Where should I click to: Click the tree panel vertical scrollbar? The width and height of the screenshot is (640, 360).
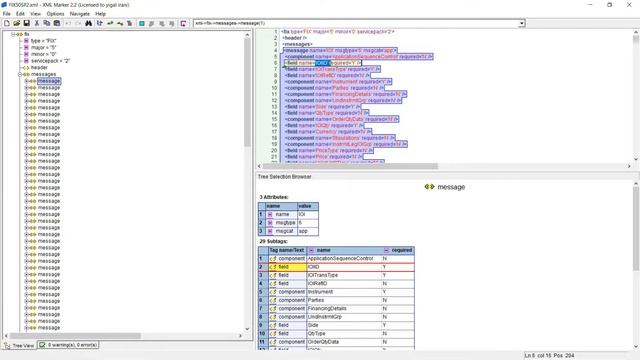247,92
